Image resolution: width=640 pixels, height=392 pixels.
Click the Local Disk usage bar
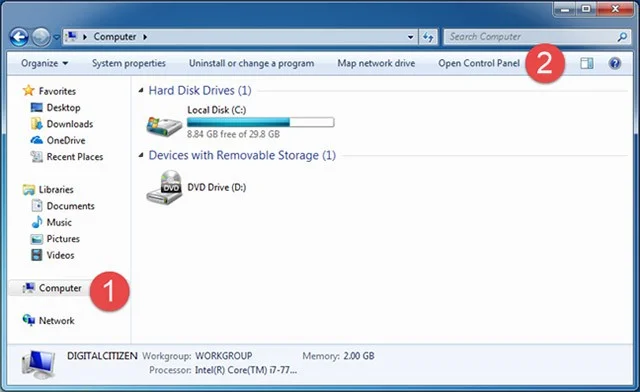click(260, 122)
